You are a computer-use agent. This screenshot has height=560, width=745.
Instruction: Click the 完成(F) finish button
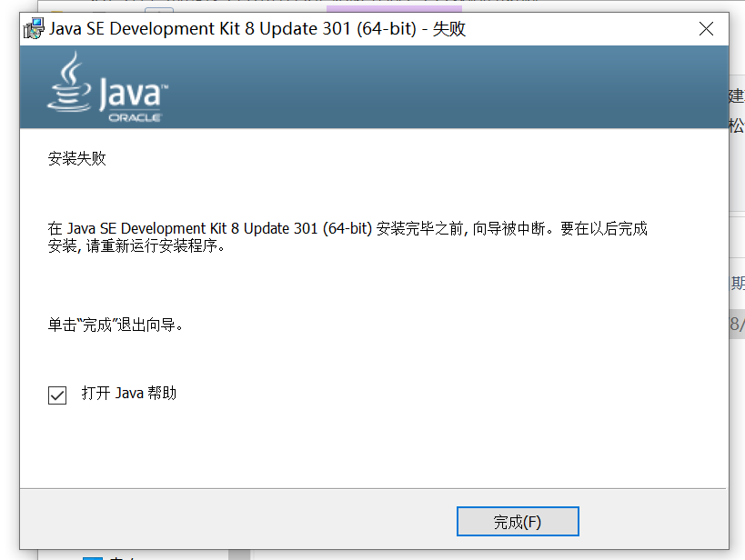pyautogui.click(x=518, y=522)
